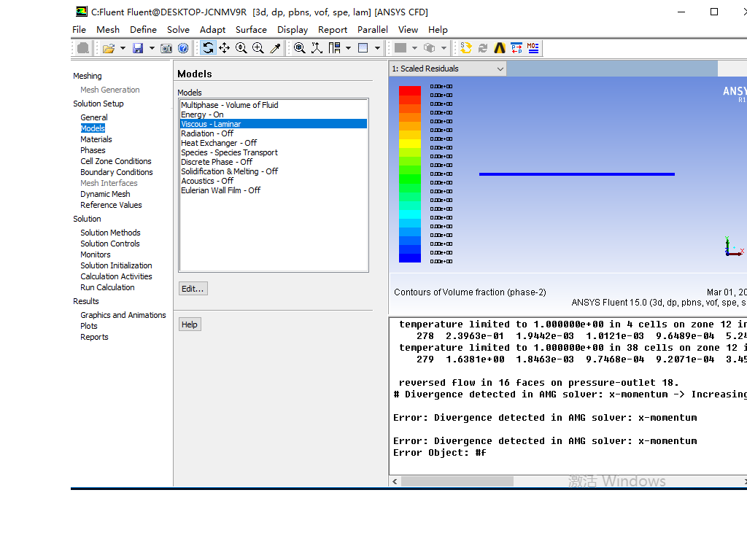Select Boundary Conditions in navigation tree
The image size is (747, 560).
click(x=117, y=172)
